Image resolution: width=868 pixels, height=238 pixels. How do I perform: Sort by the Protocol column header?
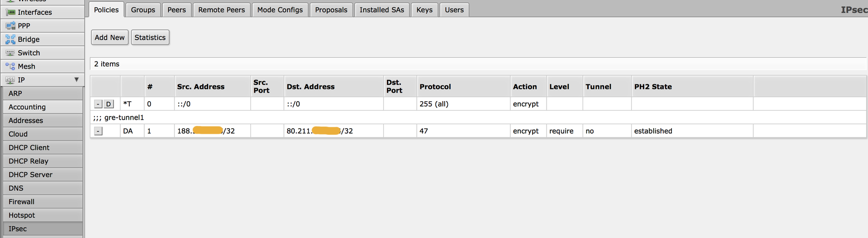click(435, 87)
